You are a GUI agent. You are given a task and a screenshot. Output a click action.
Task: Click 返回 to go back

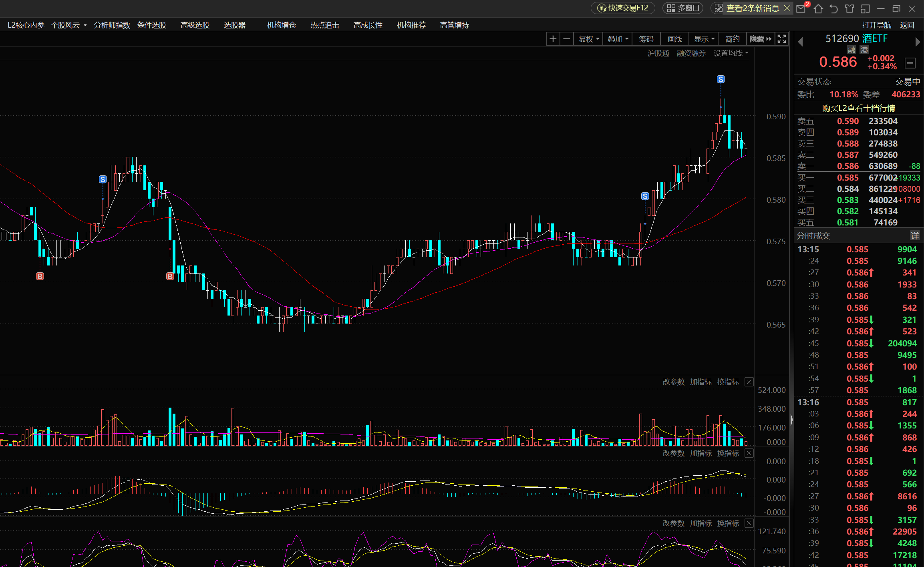click(x=907, y=25)
